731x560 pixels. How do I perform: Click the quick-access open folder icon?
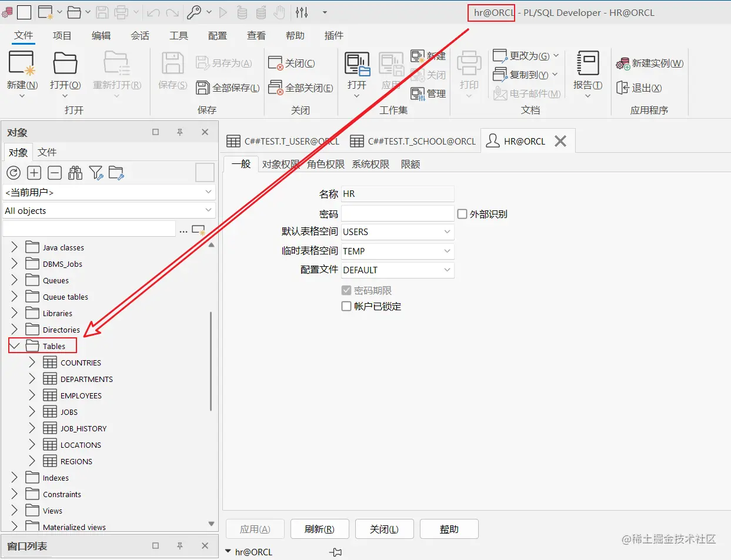coord(74,12)
